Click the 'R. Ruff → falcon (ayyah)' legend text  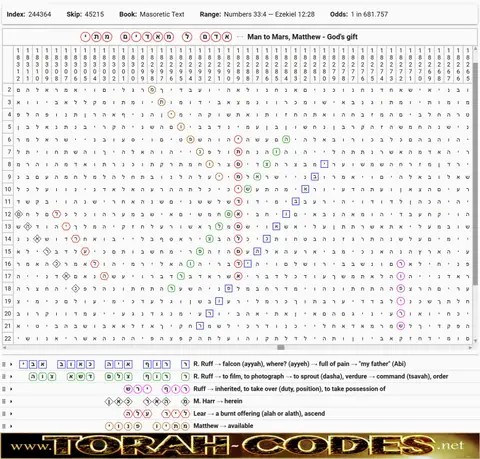click(299, 364)
